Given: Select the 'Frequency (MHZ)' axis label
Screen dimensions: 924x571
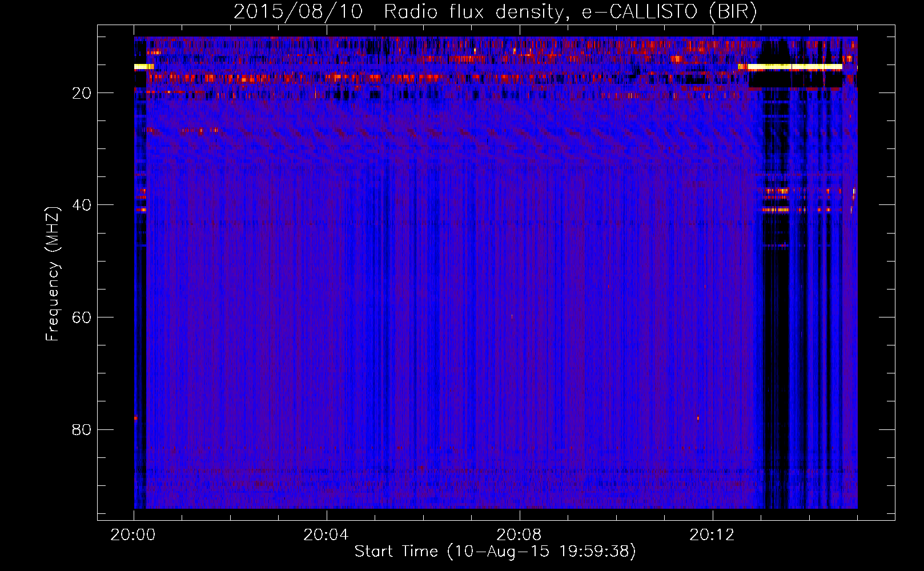Looking at the screenshot, I should 53,274.
